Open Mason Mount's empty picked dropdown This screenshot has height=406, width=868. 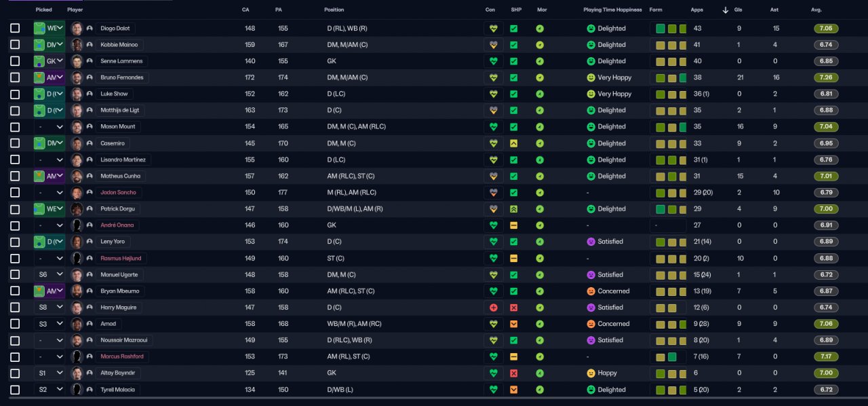[50, 127]
